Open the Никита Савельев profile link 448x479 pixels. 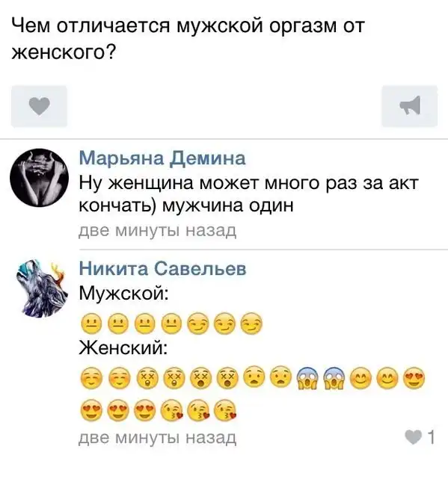(163, 269)
